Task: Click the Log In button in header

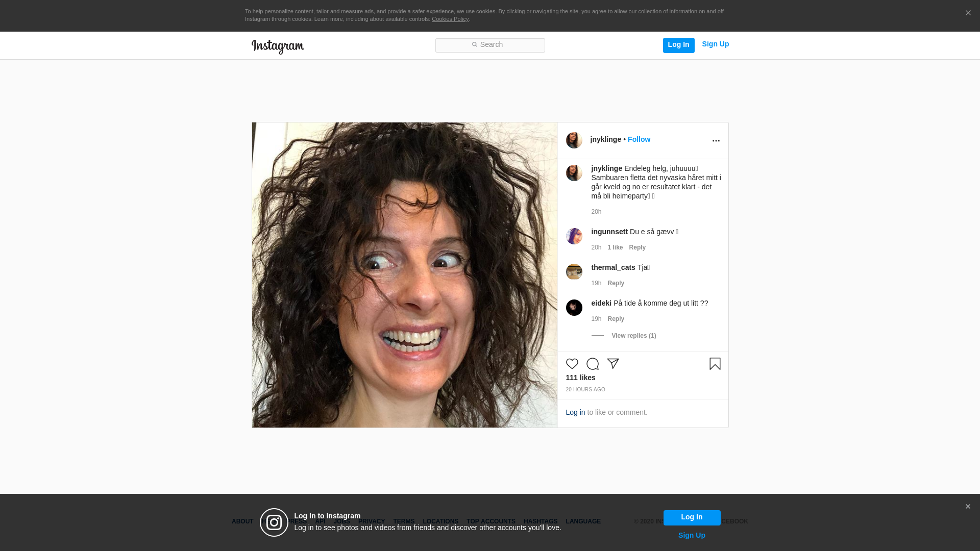Action: click(x=678, y=45)
